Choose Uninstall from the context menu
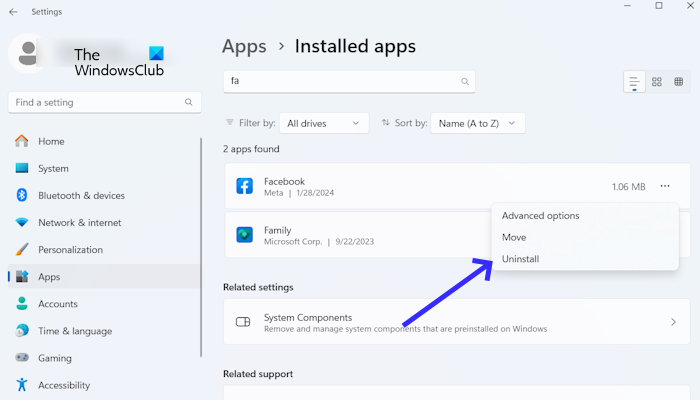Image resolution: width=700 pixels, height=400 pixels. 520,259
